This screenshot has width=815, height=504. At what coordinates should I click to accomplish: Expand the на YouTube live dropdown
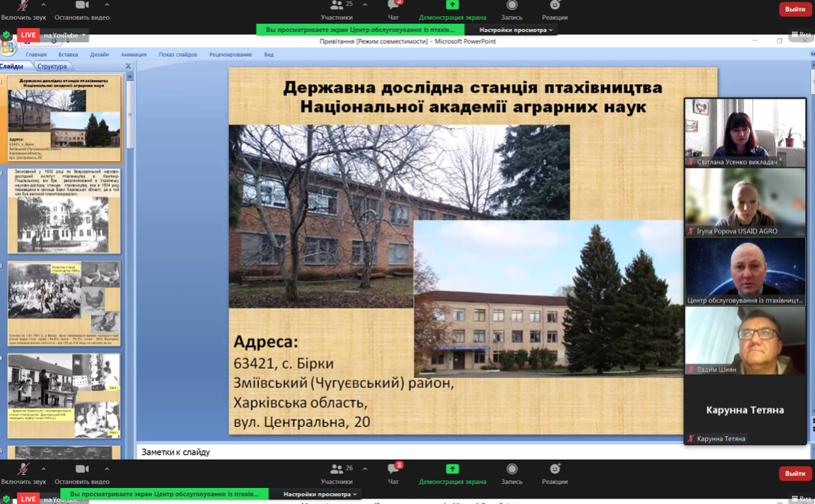click(x=64, y=35)
